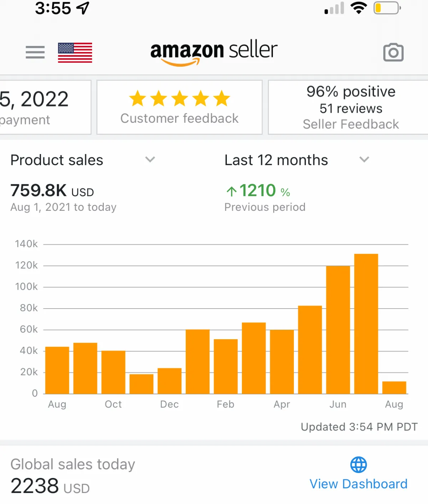Open the camera scanner icon
The height and width of the screenshot is (504, 428).
[393, 52]
